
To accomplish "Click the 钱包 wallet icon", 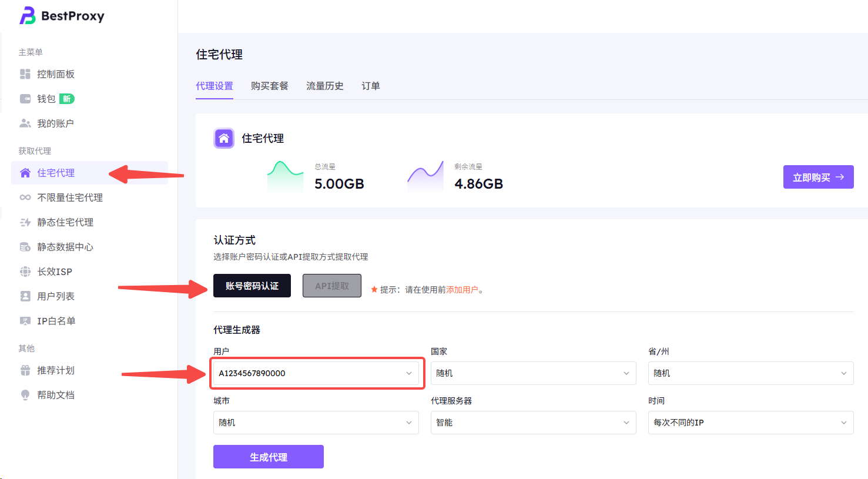I will coord(25,99).
